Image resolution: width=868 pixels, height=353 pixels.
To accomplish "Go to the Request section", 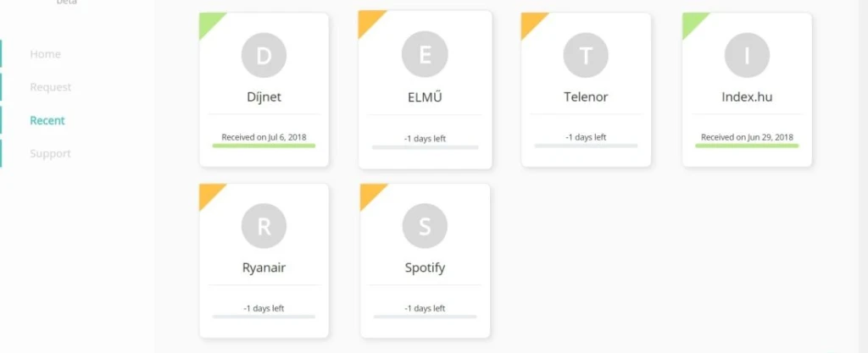I will (x=50, y=87).
